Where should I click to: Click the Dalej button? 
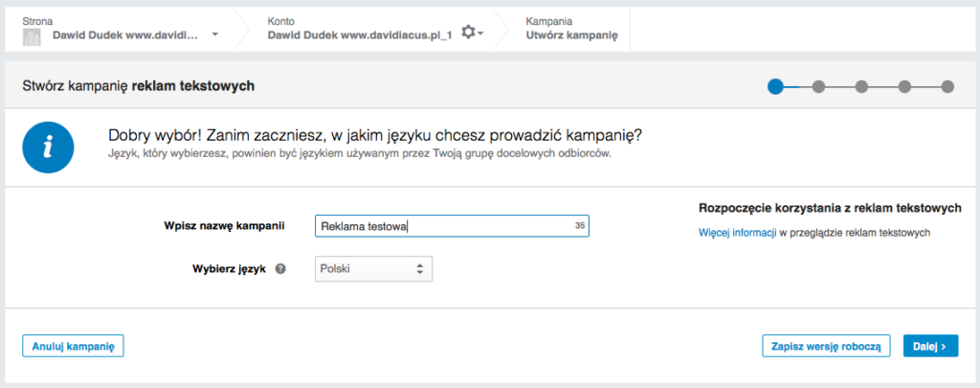(x=929, y=346)
